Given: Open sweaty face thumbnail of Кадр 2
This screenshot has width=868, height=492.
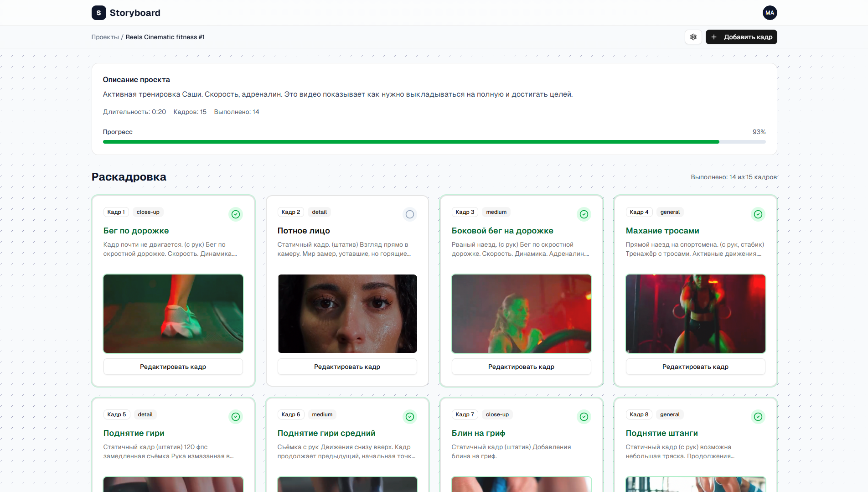Looking at the screenshot, I should [x=347, y=314].
